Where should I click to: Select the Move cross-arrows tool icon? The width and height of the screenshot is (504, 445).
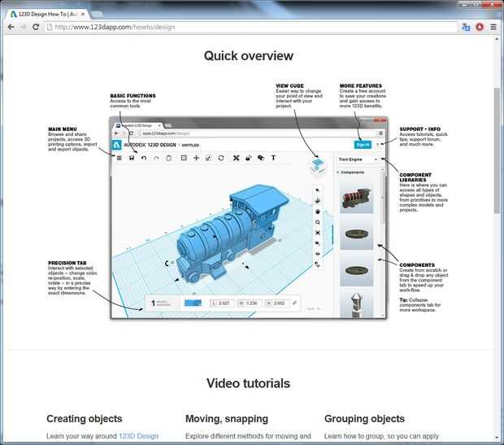pos(197,158)
